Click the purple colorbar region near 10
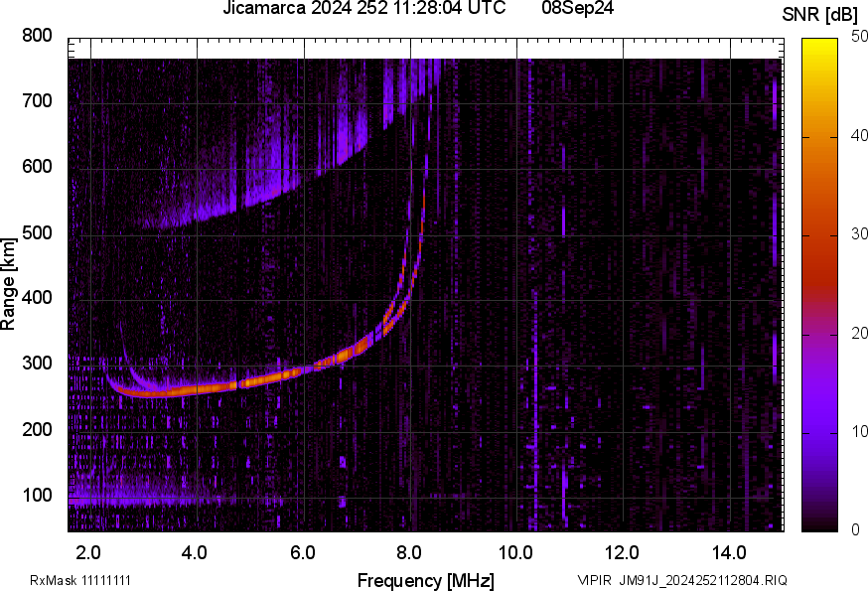The image size is (868, 591). tap(820, 432)
